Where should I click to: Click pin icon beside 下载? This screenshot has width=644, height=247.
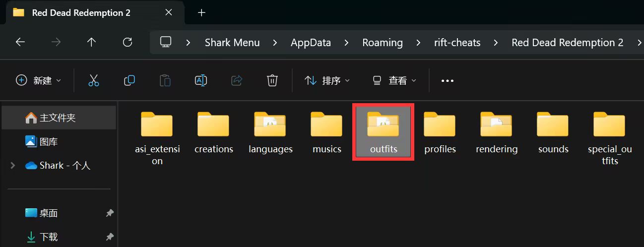[110, 237]
